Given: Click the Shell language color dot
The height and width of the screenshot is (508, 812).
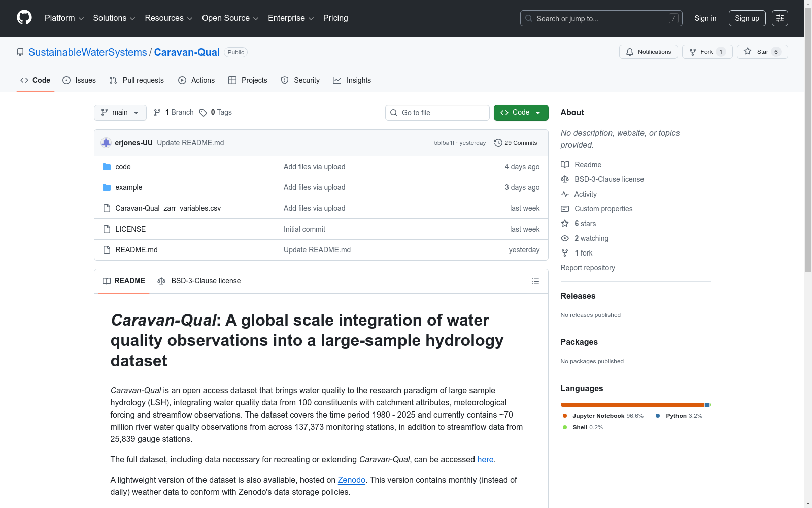Looking at the screenshot, I should (x=565, y=427).
